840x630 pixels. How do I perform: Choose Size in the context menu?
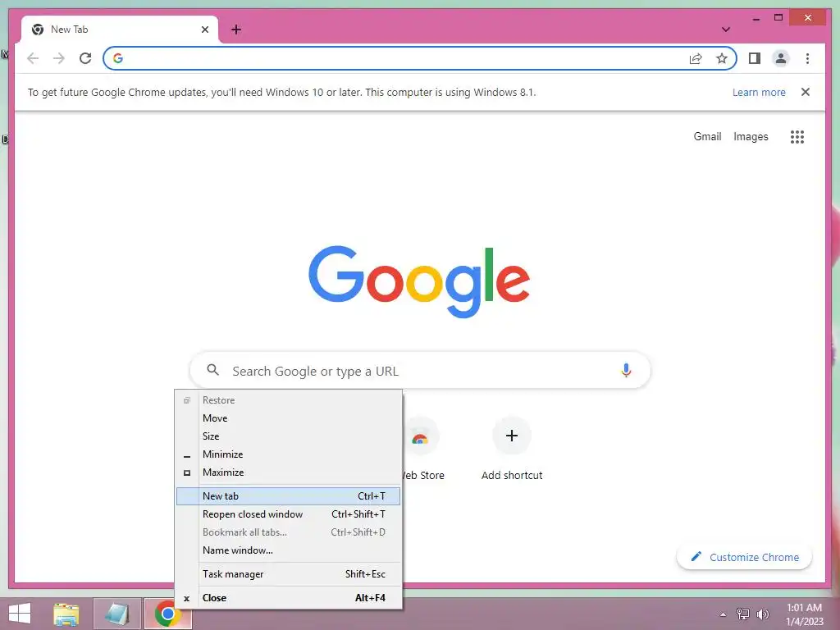(288, 436)
